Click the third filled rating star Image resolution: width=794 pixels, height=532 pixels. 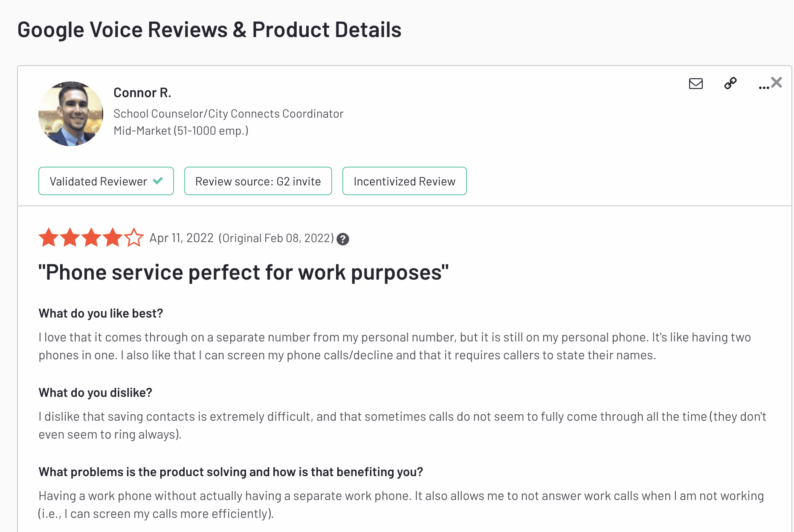click(91, 237)
